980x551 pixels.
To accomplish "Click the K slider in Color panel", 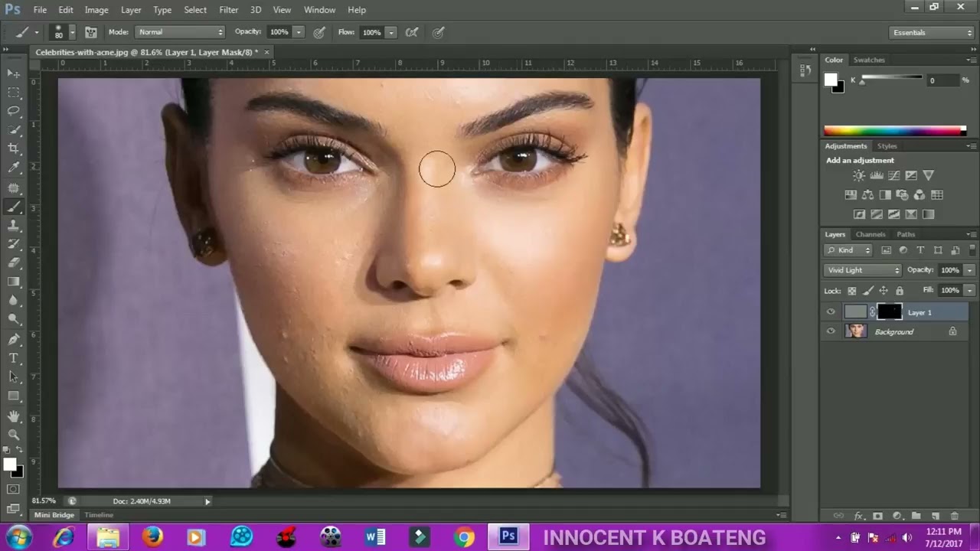I will click(891, 80).
